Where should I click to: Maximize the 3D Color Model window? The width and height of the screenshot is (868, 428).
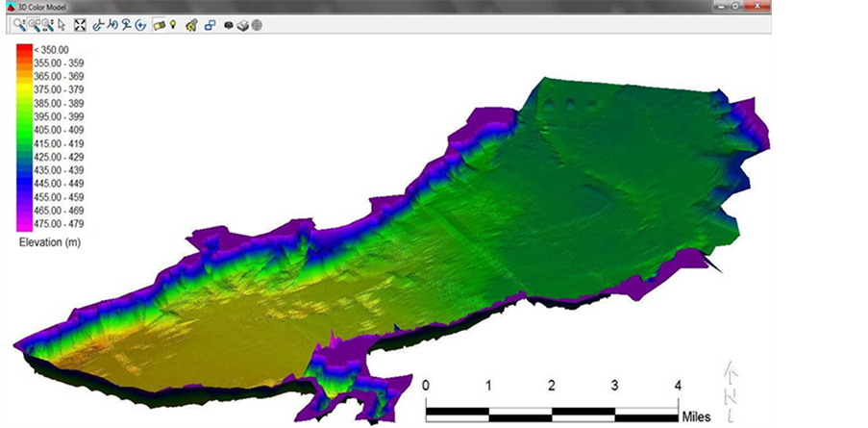coord(735,6)
